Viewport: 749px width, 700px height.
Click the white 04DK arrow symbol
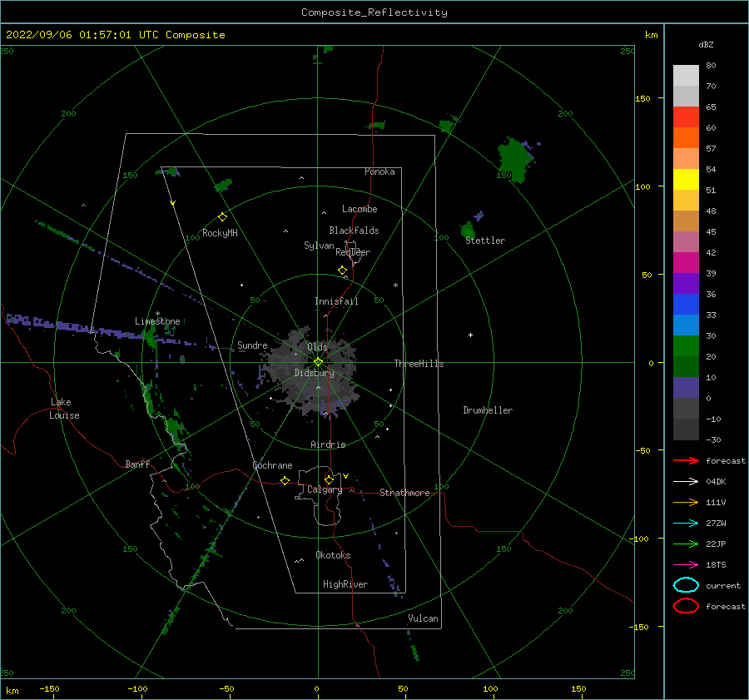point(686,481)
